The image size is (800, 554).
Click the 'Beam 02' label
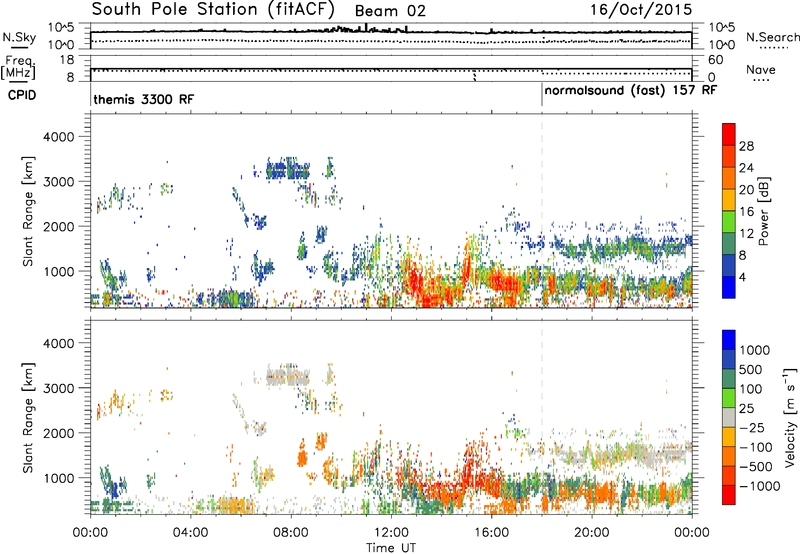point(390,11)
